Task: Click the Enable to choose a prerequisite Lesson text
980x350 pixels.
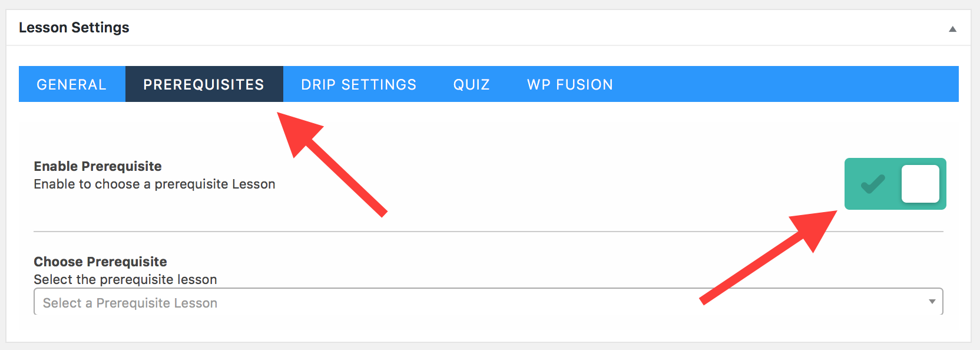Action: 154,184
